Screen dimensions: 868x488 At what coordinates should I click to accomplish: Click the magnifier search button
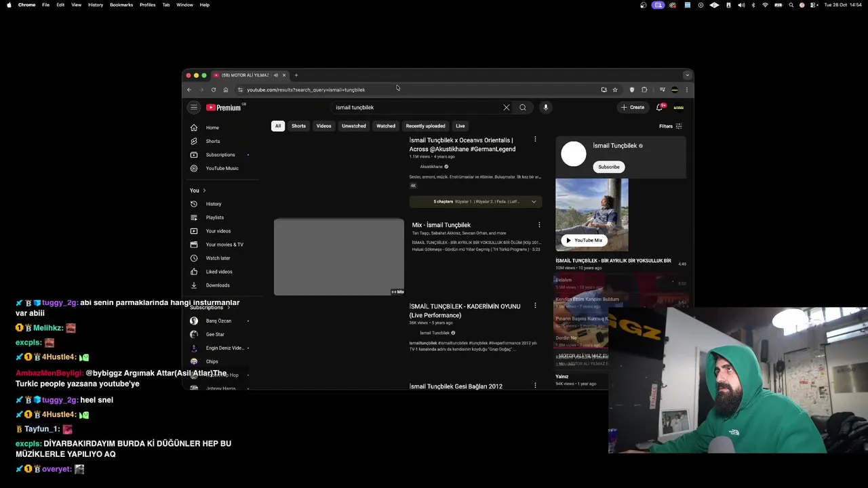point(523,107)
